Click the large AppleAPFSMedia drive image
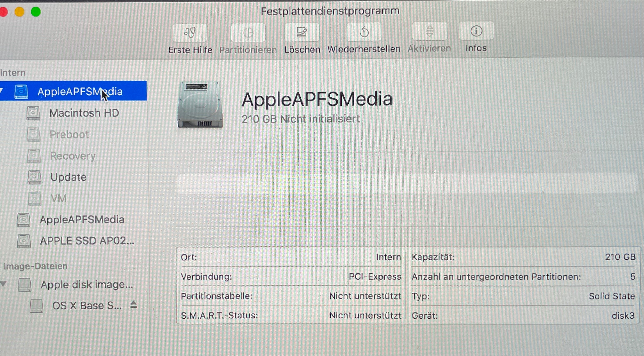The height and width of the screenshot is (356, 644). coord(200,105)
